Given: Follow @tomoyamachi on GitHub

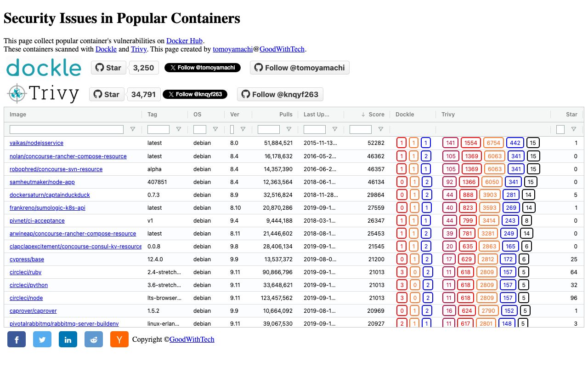Looking at the screenshot, I should pos(300,68).
